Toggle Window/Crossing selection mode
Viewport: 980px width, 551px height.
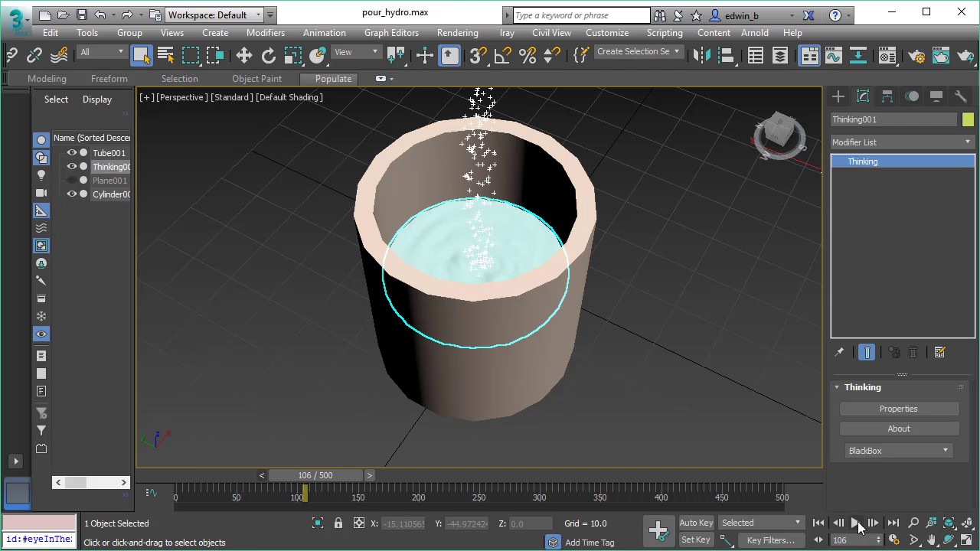pyautogui.click(x=215, y=55)
